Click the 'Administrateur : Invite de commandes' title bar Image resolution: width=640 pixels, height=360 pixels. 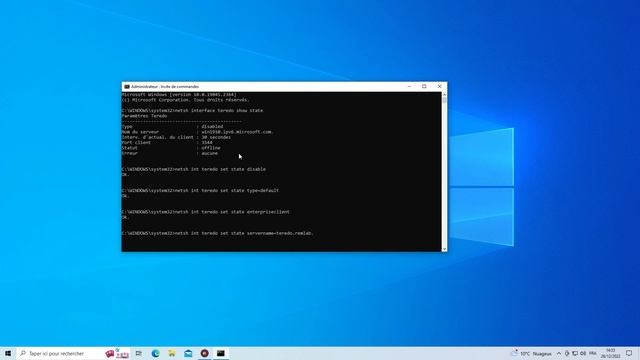click(x=165, y=87)
